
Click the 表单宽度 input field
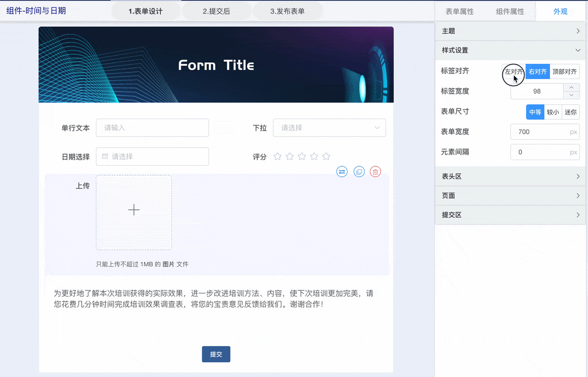540,132
